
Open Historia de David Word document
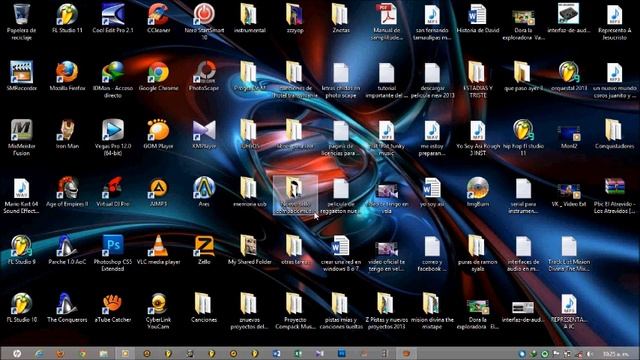[478, 18]
